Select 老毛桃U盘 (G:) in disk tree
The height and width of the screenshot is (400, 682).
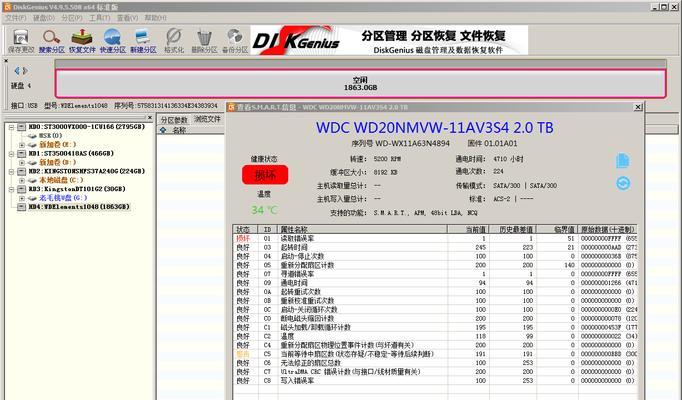[x=64, y=198]
